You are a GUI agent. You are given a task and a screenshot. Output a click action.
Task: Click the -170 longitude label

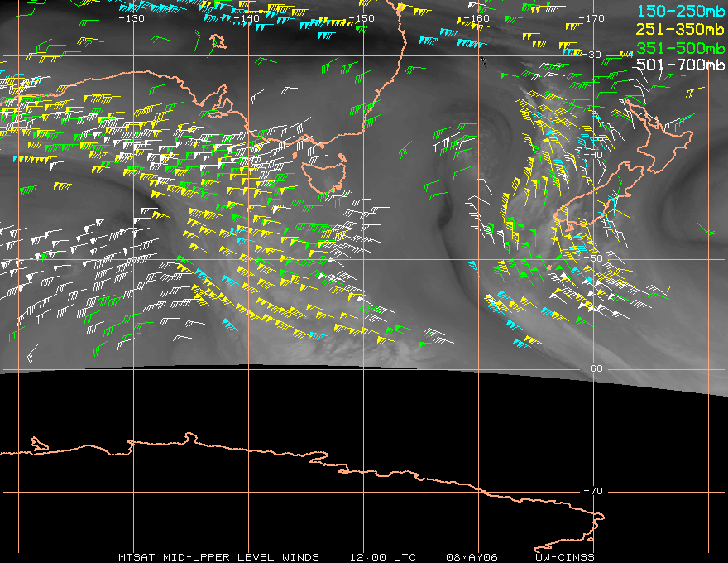pyautogui.click(x=591, y=18)
